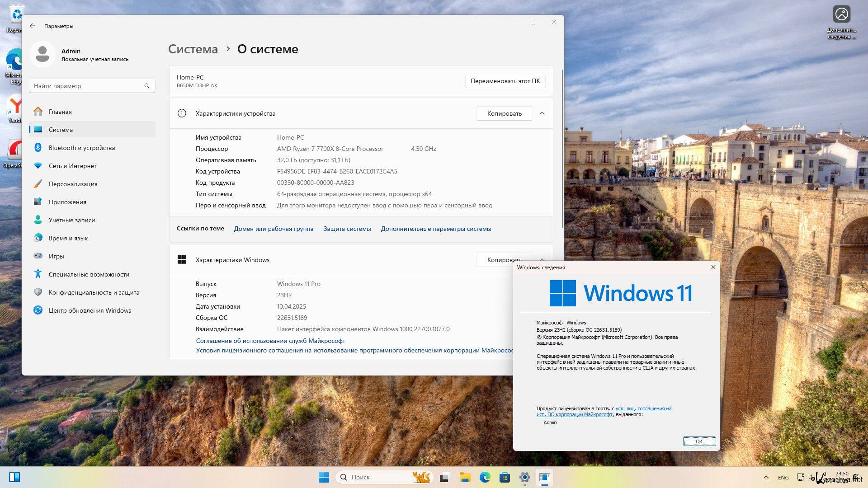Open File Explorer from taskbar
Viewport: 868px width, 488px height.
[465, 477]
